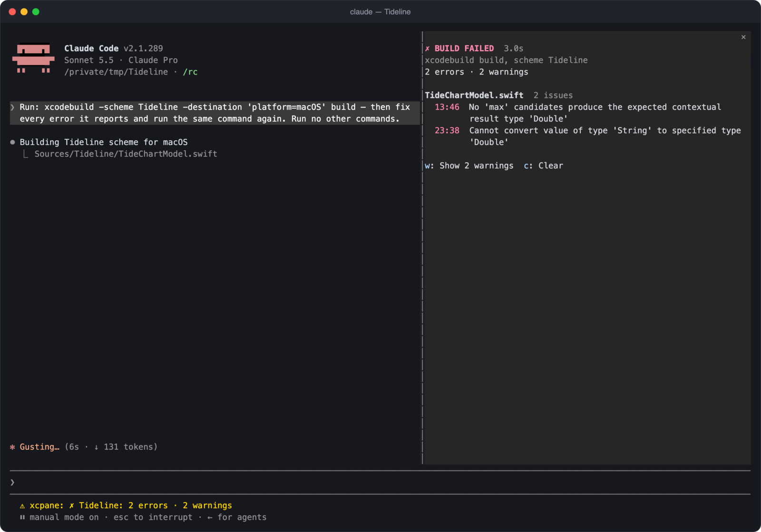Click the Claude Code v2.1.289 title

click(114, 48)
